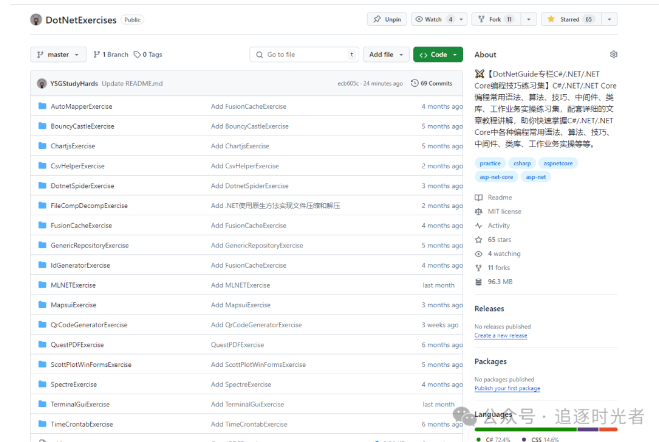This screenshot has width=659, height=442.
Task: Open the green Code dropdown
Action: coord(438,55)
